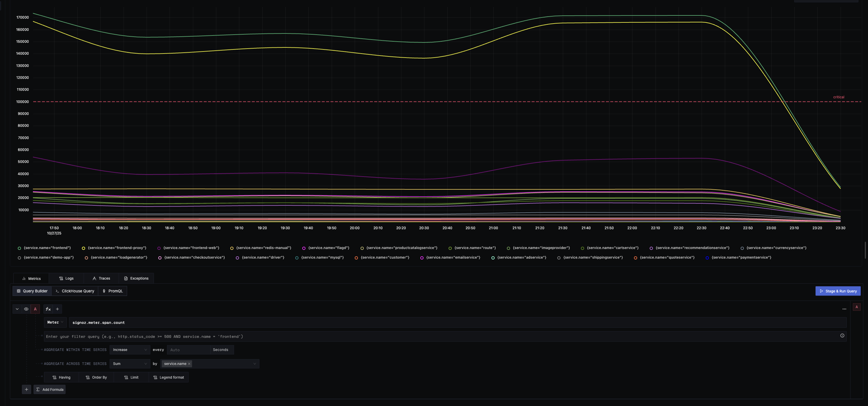Click plus icon next to fx
Screen dimensions: 868x406
[57, 309]
